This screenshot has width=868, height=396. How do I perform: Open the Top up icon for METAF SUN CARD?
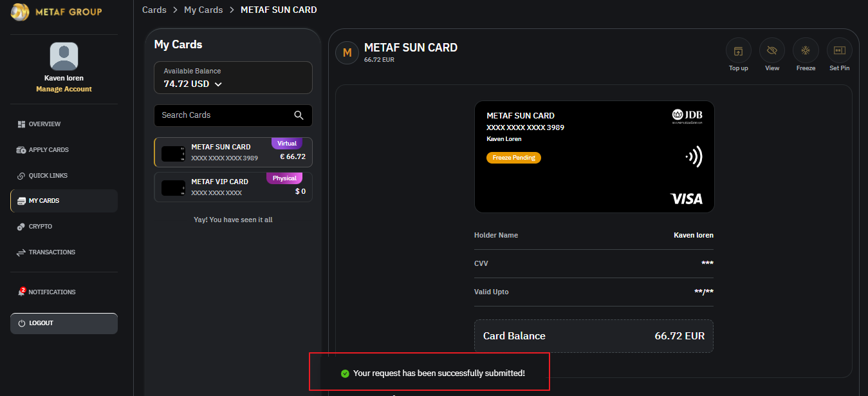[738, 52]
